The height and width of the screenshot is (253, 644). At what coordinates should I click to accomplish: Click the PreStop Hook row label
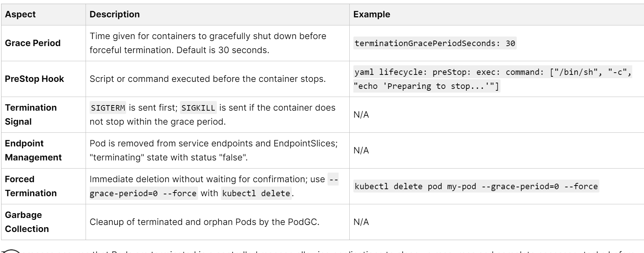click(34, 79)
